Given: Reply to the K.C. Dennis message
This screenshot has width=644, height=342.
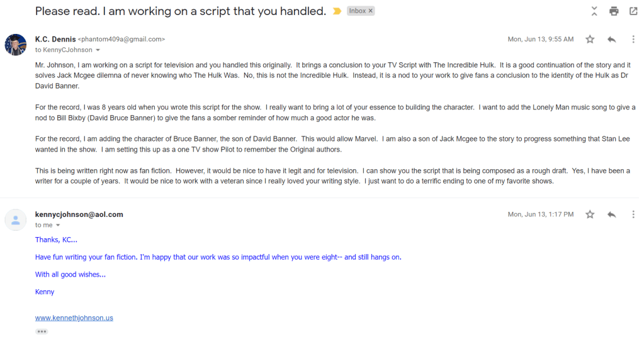Looking at the screenshot, I should pos(611,39).
